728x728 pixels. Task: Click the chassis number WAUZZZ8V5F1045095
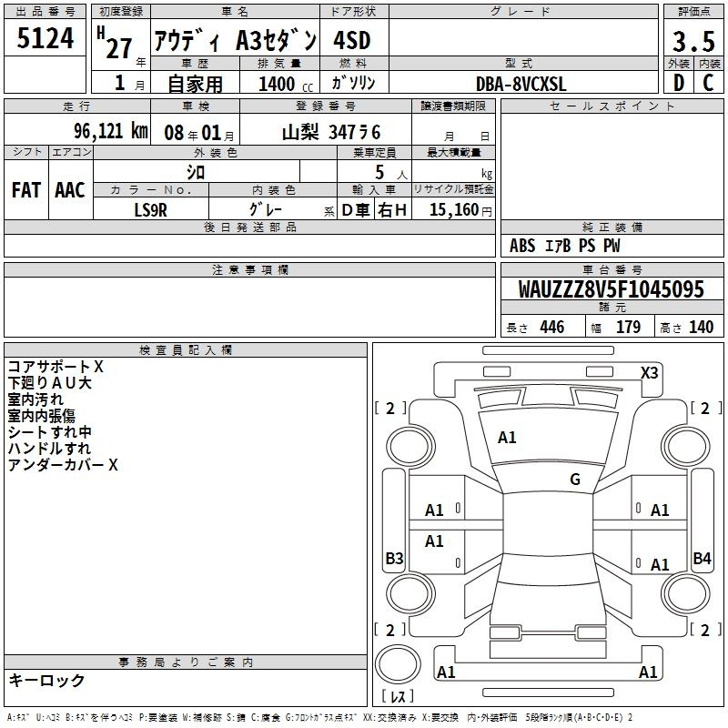tap(611, 290)
